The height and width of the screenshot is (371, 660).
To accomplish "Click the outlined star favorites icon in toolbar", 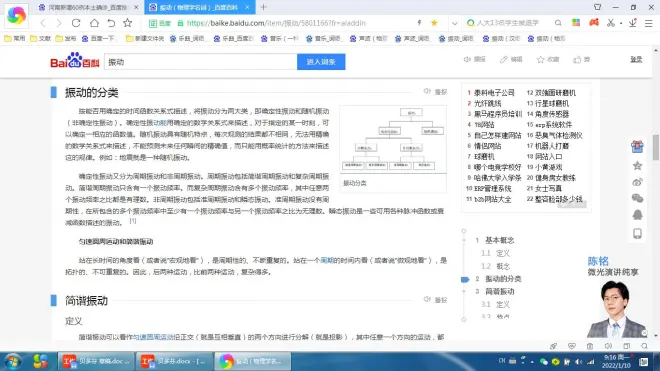I will 128,23.
